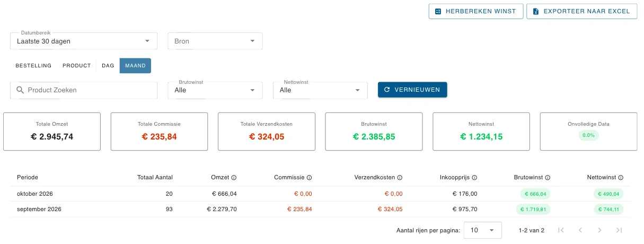Click the € 1.234,15 Nettowinst summary value
Screen dimensions: 644x244
point(481,136)
